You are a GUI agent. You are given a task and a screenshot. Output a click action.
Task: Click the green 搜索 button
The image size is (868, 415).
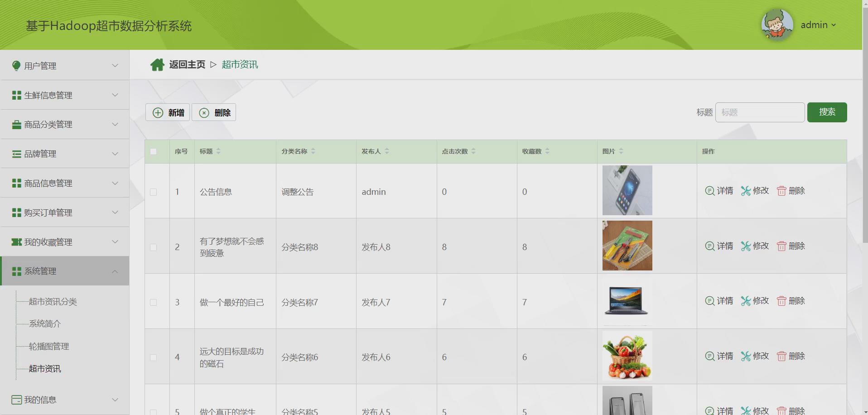pyautogui.click(x=827, y=112)
